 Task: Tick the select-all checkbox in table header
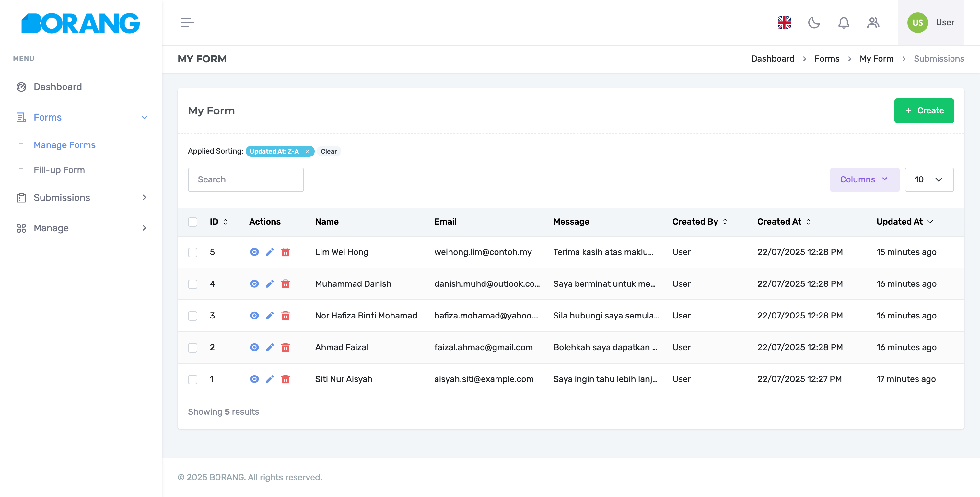(192, 222)
